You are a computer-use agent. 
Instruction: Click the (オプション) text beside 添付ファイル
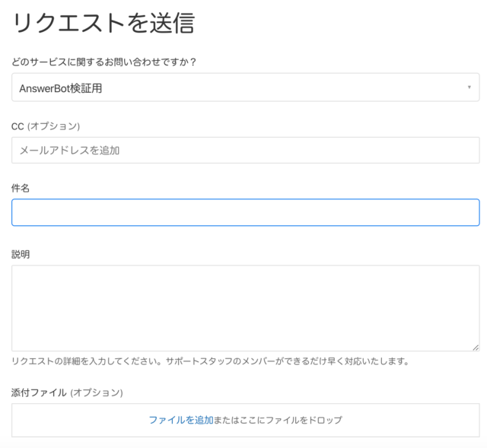[x=97, y=392]
